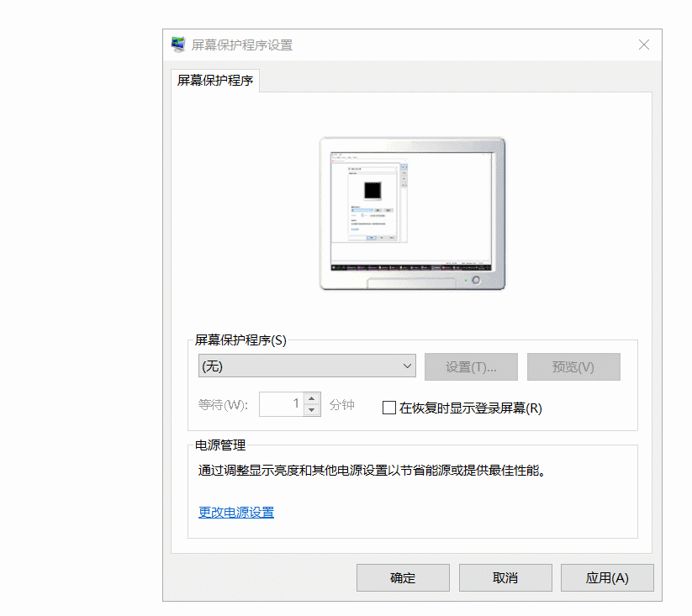Image resolution: width=692 pixels, height=616 pixels.
Task: Click the 应用(A) apply button
Action: click(607, 577)
